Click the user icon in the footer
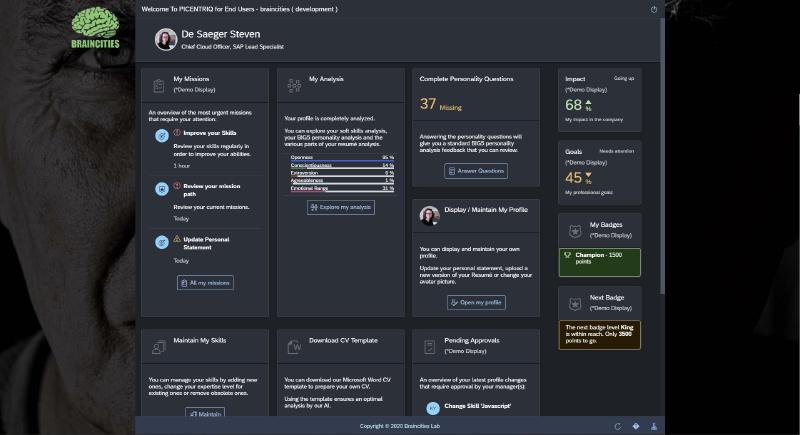800x435 pixels. click(x=654, y=426)
